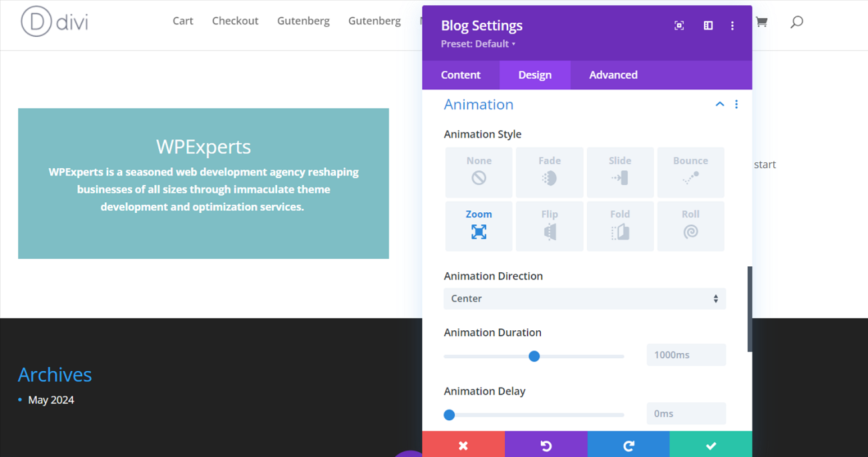This screenshot has height=457, width=868.
Task: Select Roll animation style
Action: click(x=690, y=226)
